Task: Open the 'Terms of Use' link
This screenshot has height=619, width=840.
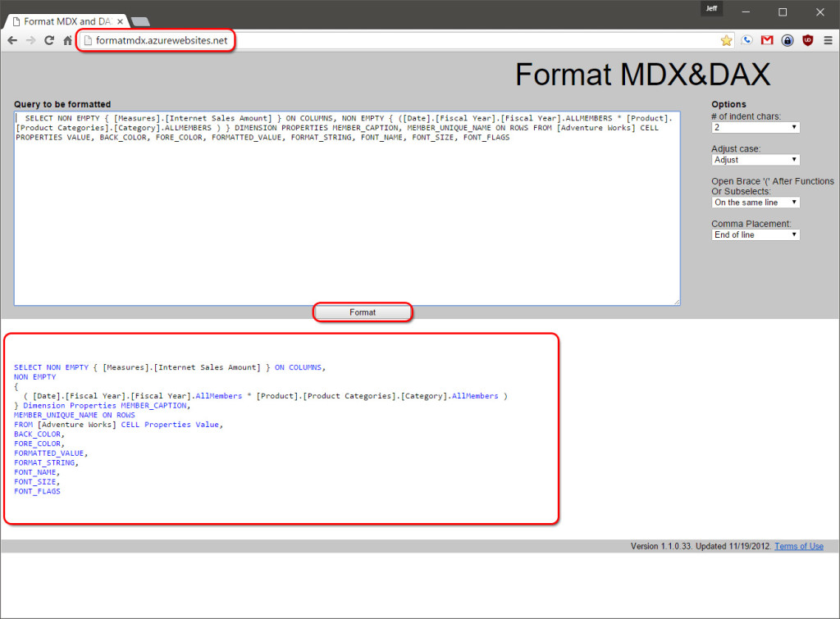Action: point(798,545)
